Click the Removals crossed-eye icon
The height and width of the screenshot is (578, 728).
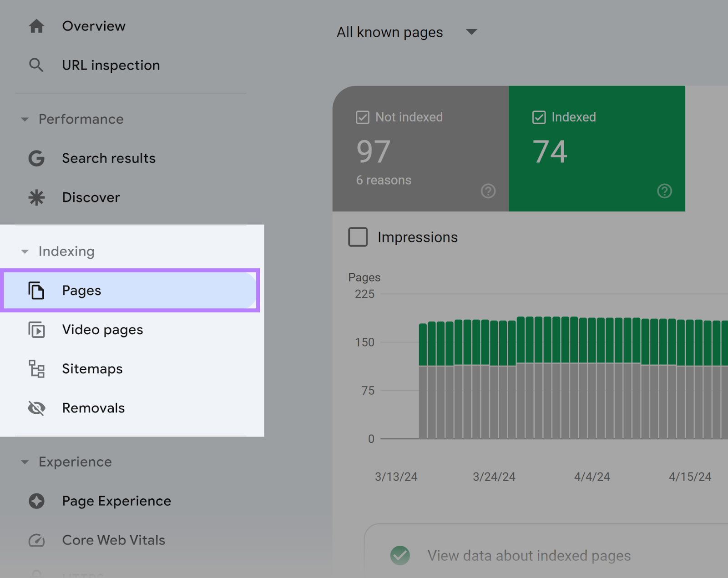click(36, 408)
